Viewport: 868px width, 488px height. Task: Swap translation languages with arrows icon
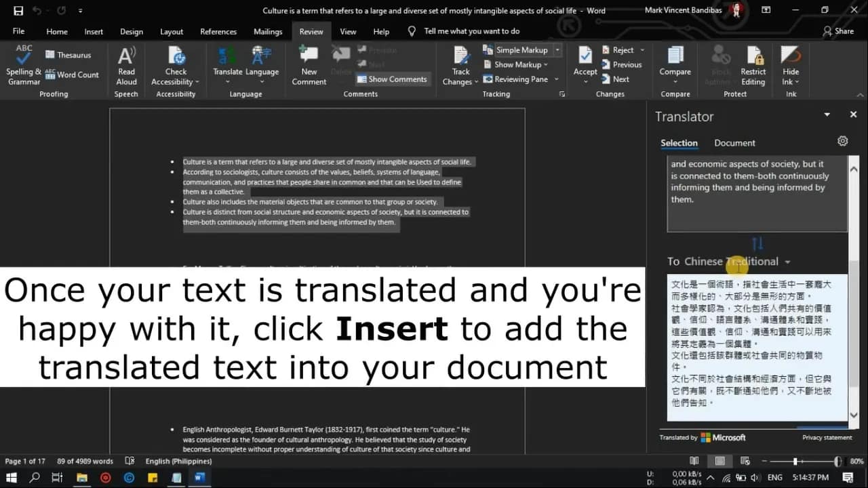point(757,243)
